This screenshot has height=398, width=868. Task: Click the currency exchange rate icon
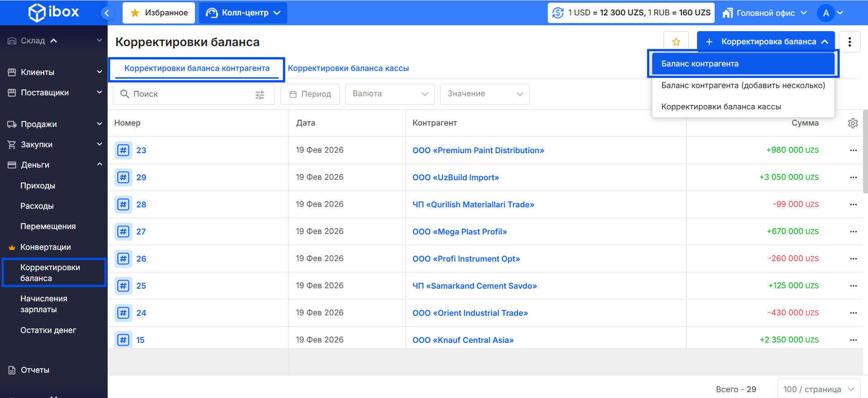coord(558,13)
